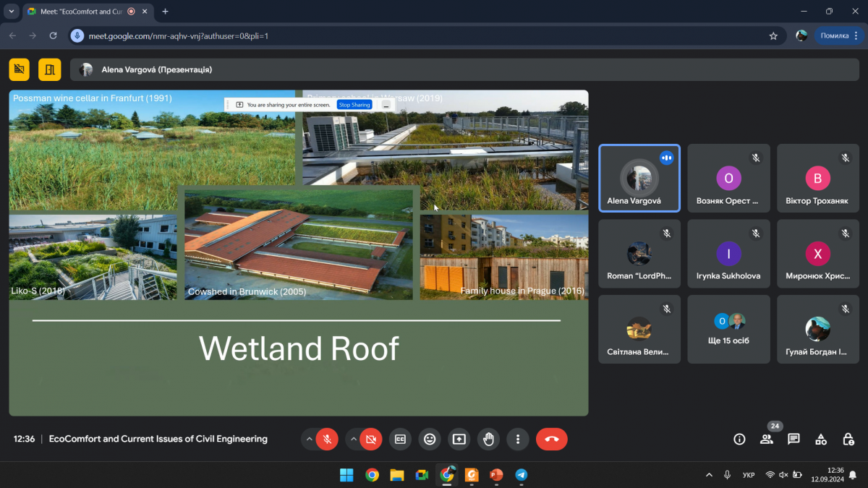Open the chat with everyone panel
The image size is (868, 488).
793,439
